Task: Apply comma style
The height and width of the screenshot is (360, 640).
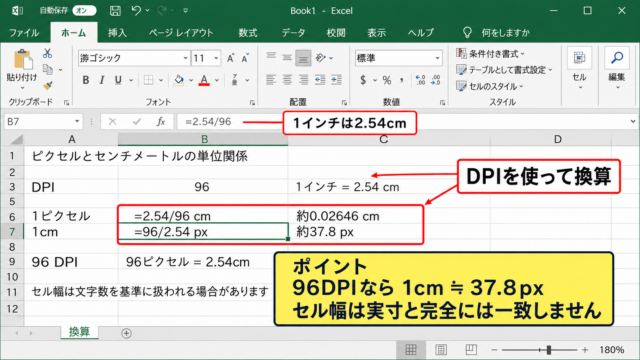Action: coord(402,80)
